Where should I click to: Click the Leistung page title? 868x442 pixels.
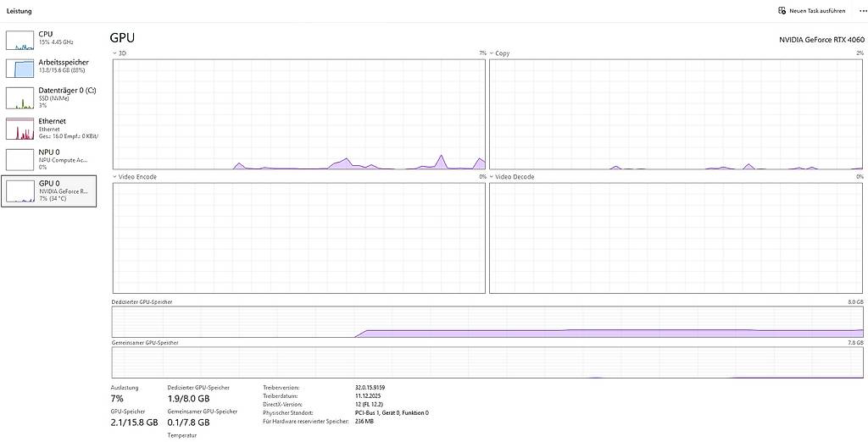[19, 11]
